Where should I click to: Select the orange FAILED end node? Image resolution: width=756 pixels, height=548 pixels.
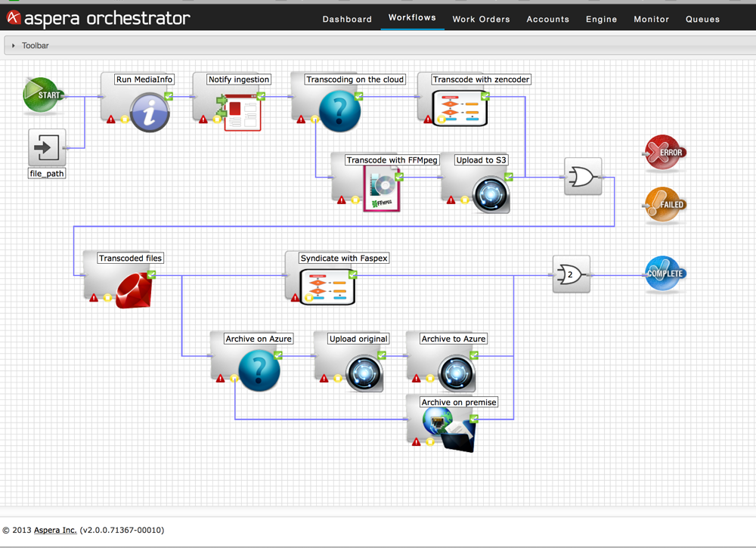[x=664, y=204]
